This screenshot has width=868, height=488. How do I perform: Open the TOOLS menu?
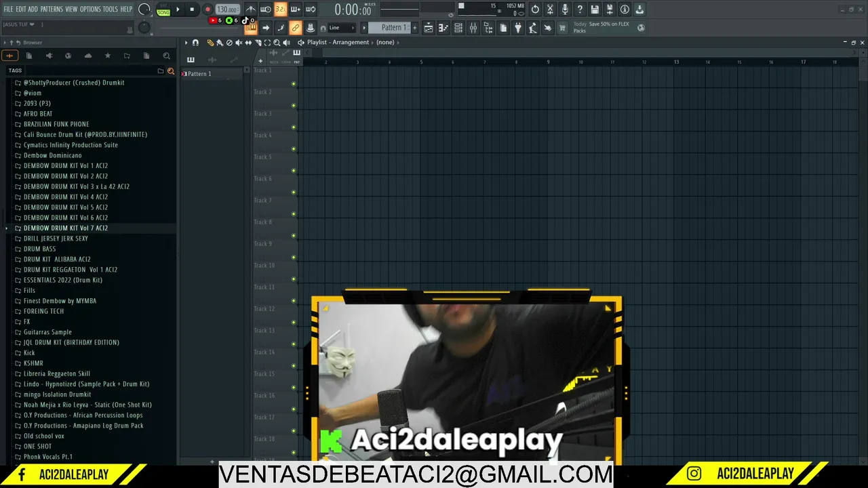coord(111,9)
